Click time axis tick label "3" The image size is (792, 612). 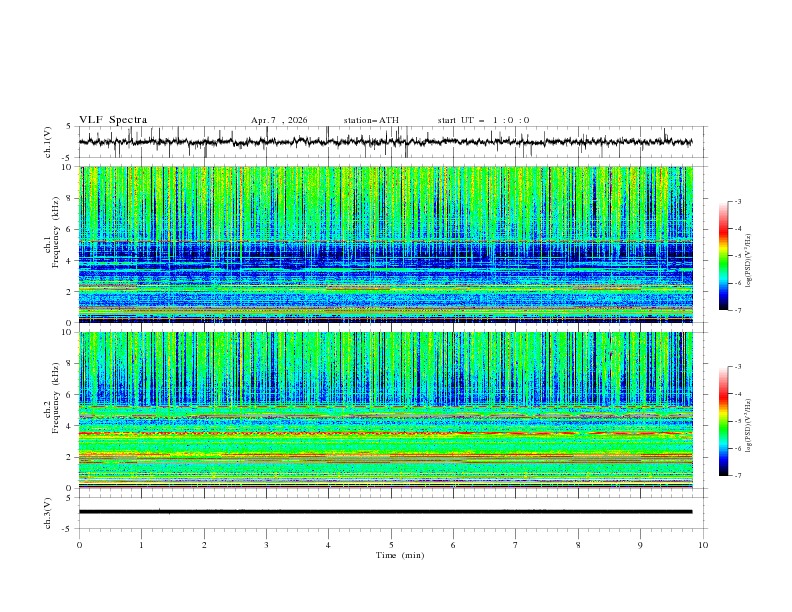click(266, 545)
